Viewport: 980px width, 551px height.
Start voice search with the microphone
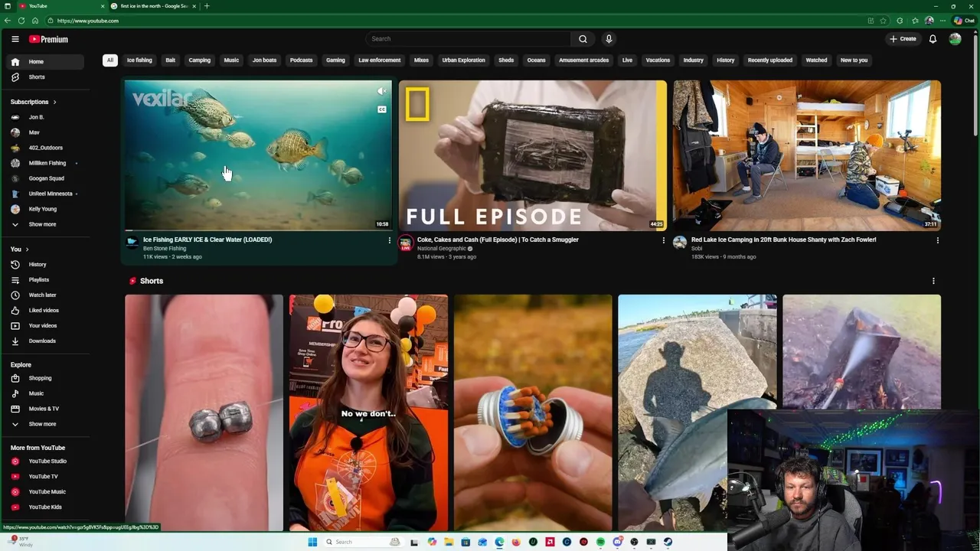(609, 39)
